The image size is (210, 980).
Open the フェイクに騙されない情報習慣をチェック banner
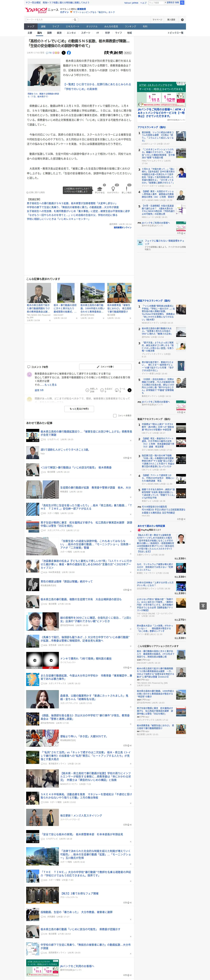(162, 245)
